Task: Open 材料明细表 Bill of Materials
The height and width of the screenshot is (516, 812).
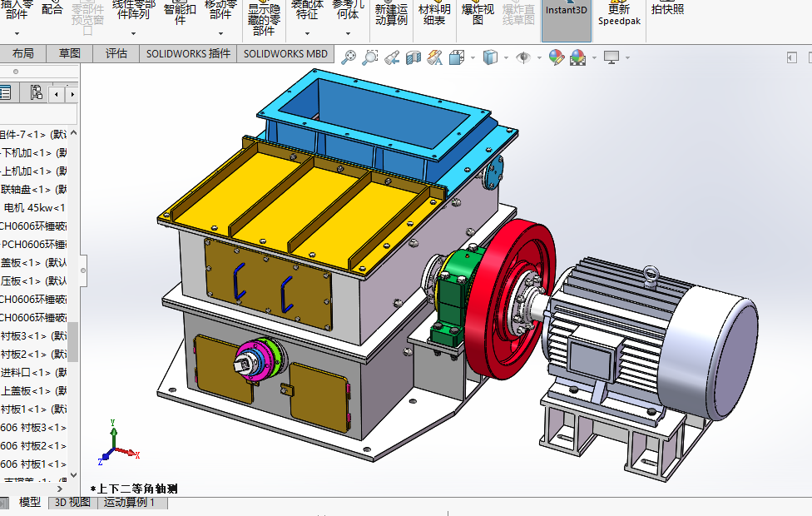Action: (434, 14)
